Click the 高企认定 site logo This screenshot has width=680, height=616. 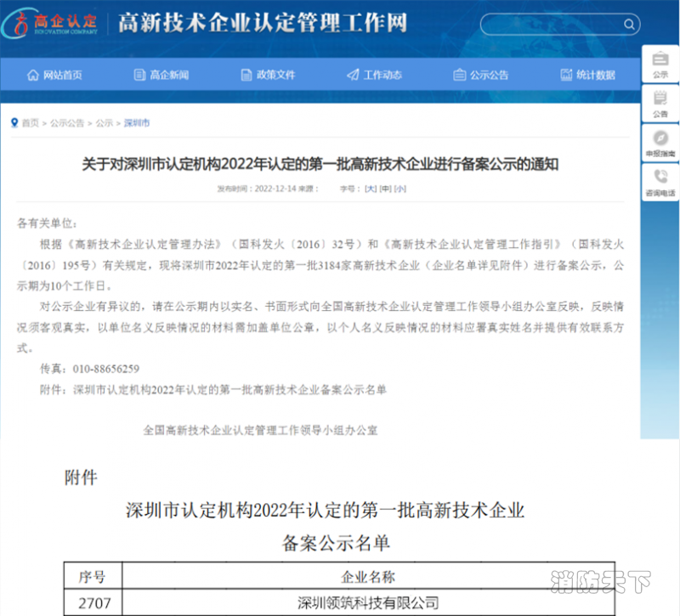click(x=49, y=23)
